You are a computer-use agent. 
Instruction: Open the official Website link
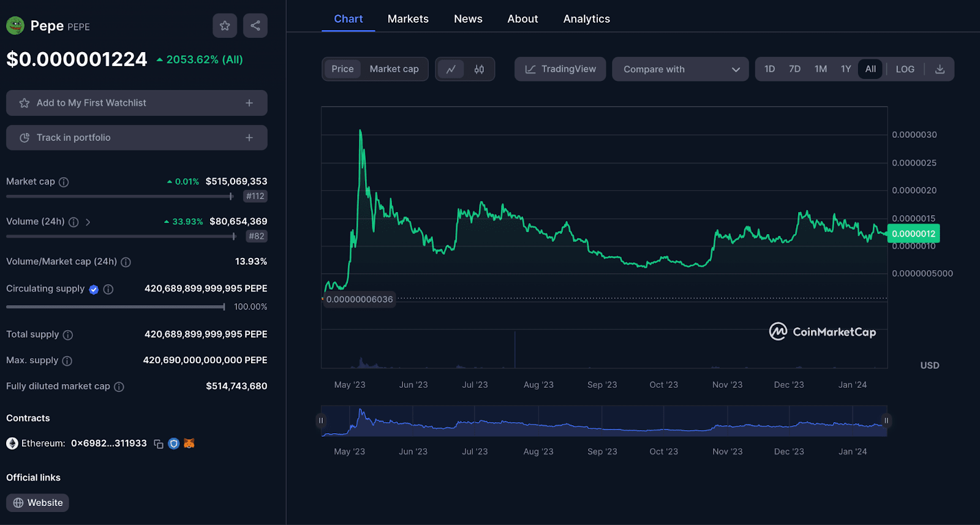point(38,503)
